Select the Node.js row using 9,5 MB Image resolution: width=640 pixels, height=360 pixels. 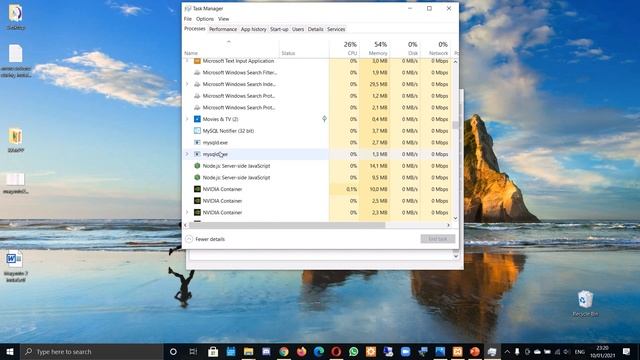317,178
